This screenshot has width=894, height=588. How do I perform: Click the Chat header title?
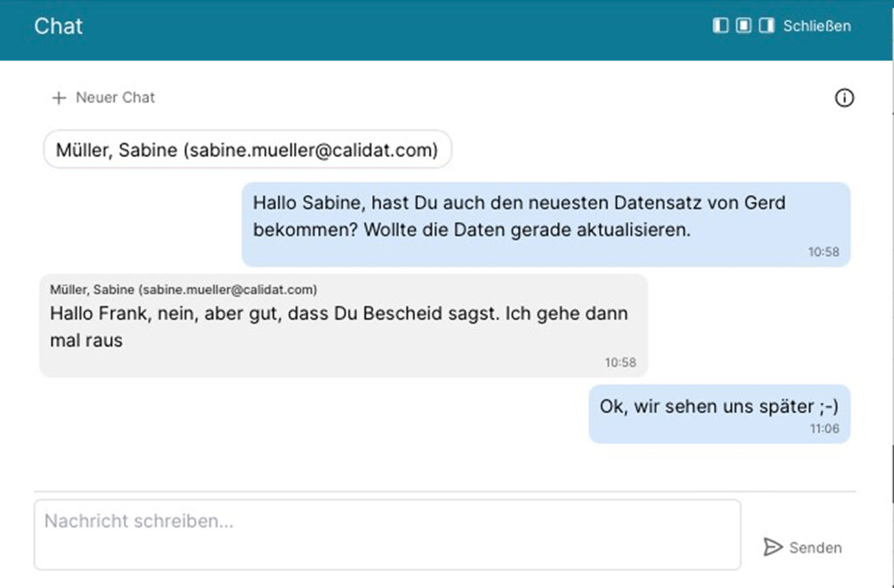58,26
